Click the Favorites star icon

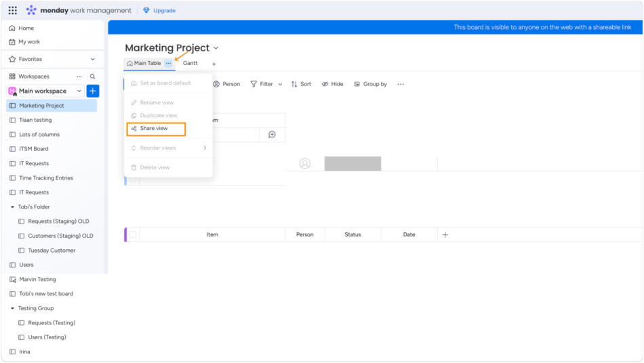pyautogui.click(x=12, y=59)
